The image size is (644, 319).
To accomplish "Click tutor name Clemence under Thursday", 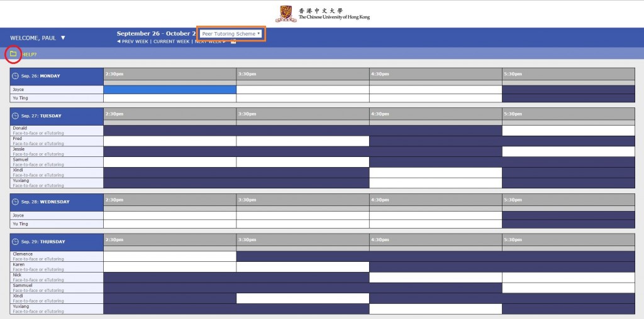I will (x=23, y=254).
